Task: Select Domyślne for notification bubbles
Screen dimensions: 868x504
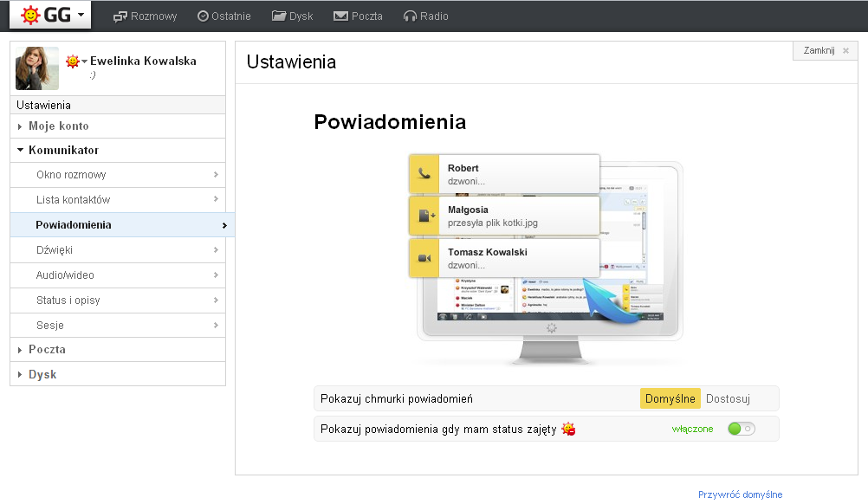Action: 670,399
